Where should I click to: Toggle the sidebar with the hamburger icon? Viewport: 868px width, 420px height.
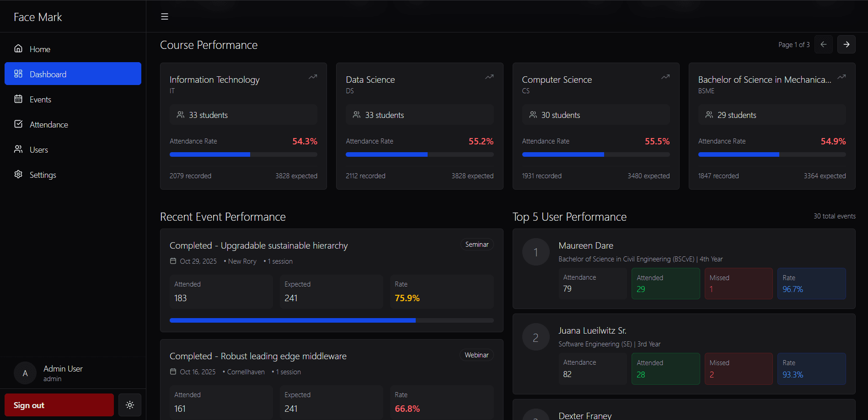(164, 16)
